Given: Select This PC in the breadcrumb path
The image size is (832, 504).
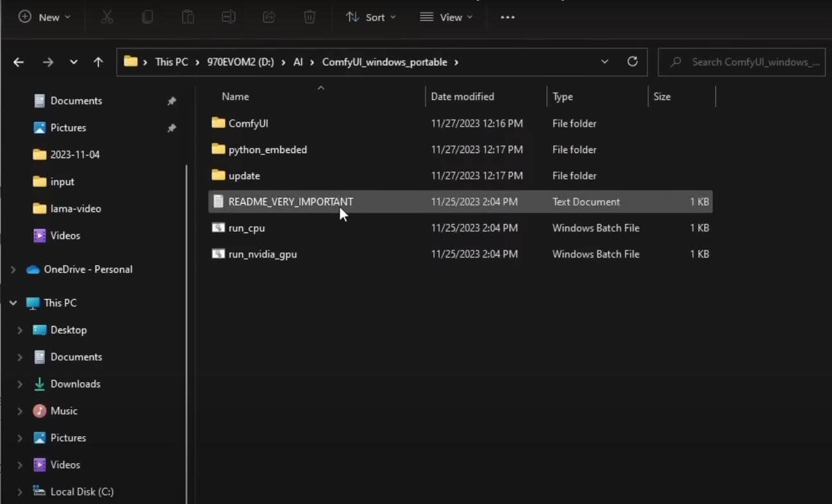Looking at the screenshot, I should [x=172, y=62].
